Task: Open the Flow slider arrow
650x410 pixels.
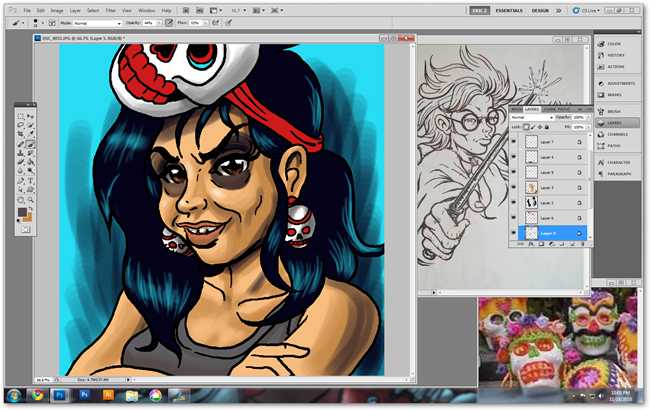Action: click(206, 23)
